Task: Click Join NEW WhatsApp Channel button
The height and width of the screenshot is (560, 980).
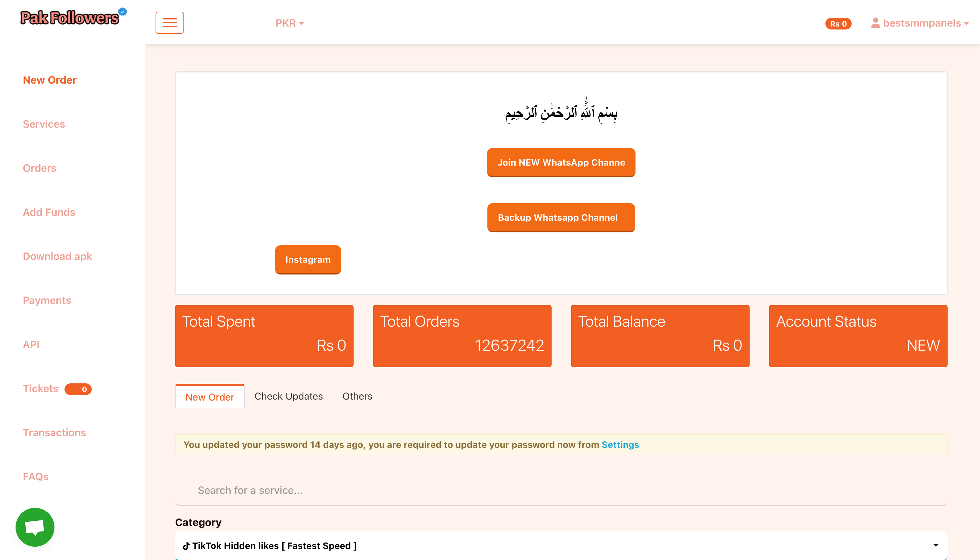Action: 561,162
